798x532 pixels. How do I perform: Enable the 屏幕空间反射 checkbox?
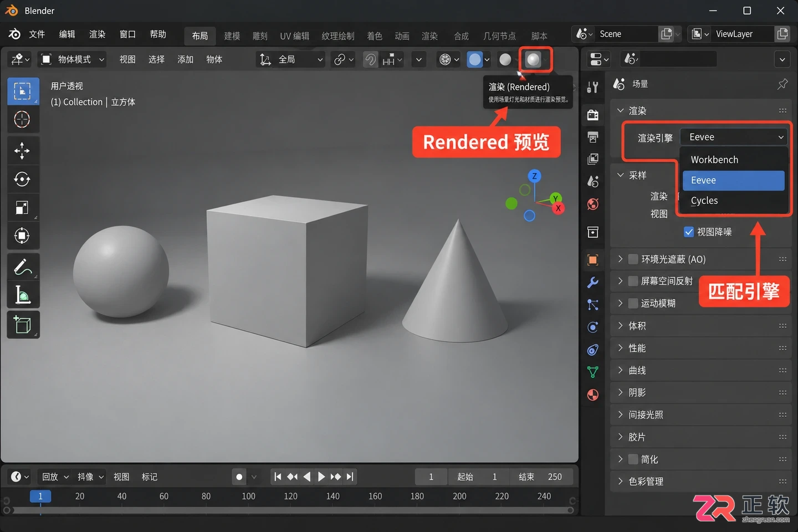tap(633, 281)
